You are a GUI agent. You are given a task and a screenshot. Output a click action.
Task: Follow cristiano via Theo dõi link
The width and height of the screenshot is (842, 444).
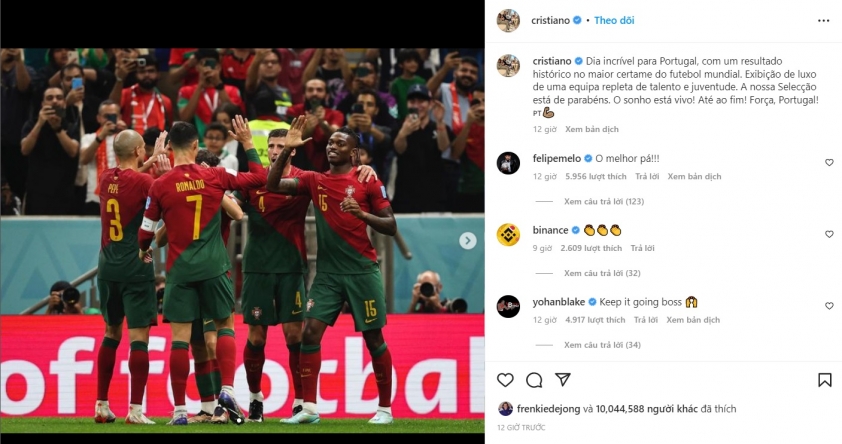click(x=614, y=20)
